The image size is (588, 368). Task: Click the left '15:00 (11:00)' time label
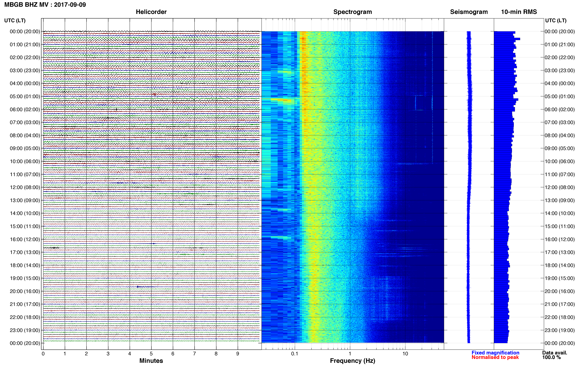[25, 226]
